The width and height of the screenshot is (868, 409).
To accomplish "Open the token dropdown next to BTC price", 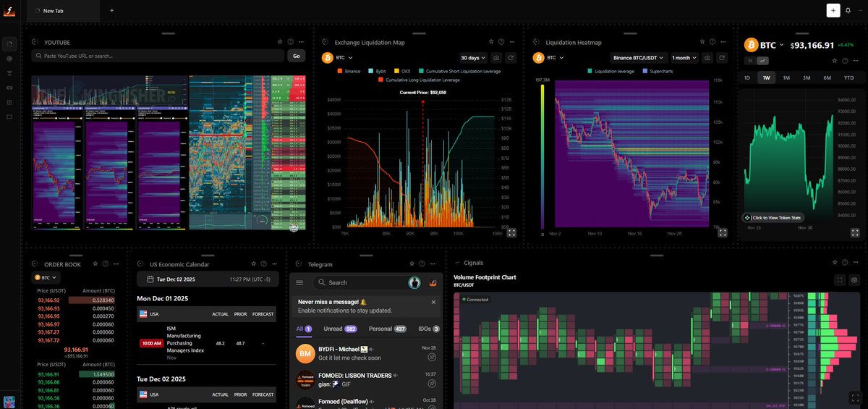I will [781, 45].
